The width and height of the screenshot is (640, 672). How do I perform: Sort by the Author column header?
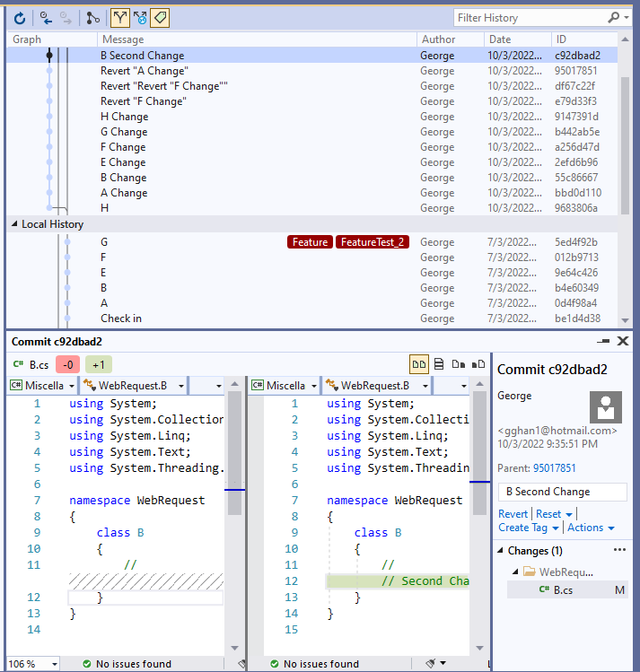click(x=451, y=39)
